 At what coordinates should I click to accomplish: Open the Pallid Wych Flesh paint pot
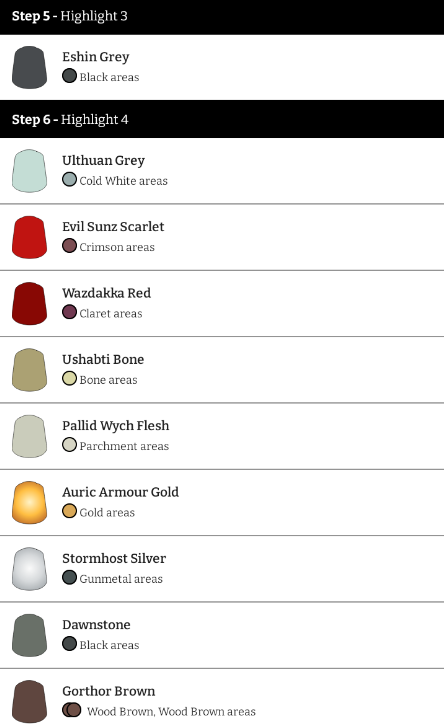[29, 436]
